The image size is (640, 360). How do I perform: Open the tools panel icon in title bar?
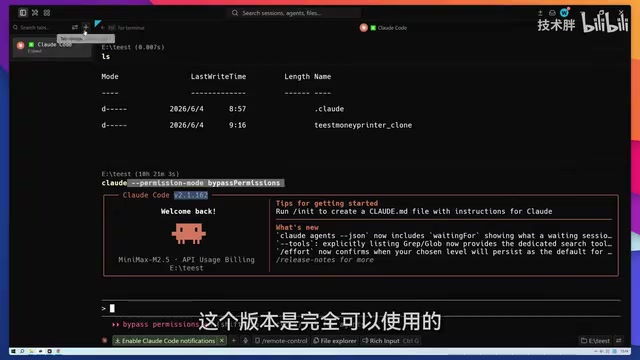[x=35, y=13]
